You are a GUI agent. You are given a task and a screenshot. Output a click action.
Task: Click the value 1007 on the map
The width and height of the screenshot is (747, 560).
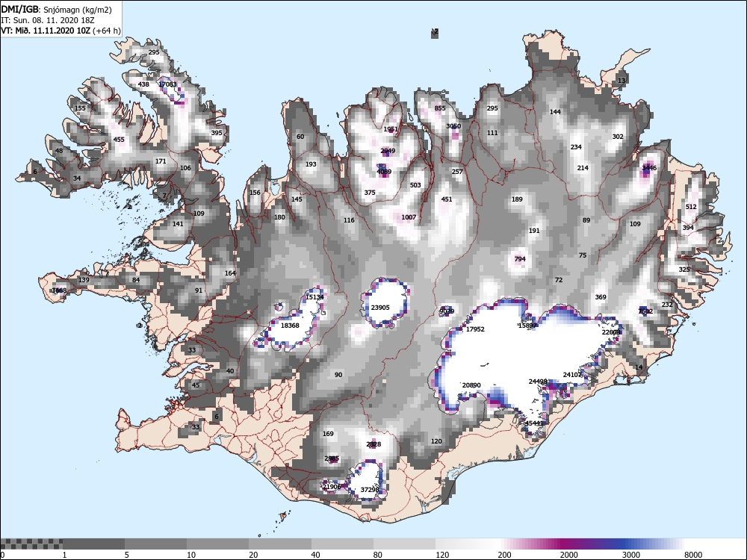point(409,217)
